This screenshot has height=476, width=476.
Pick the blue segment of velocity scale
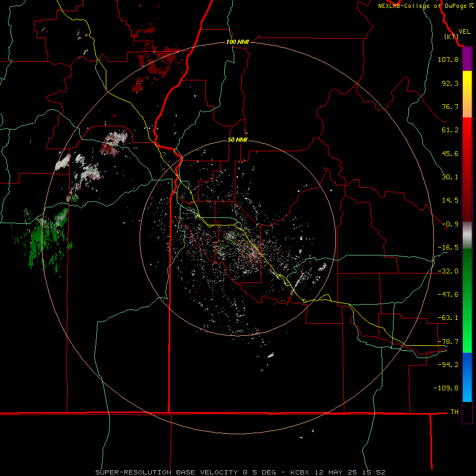click(467, 377)
